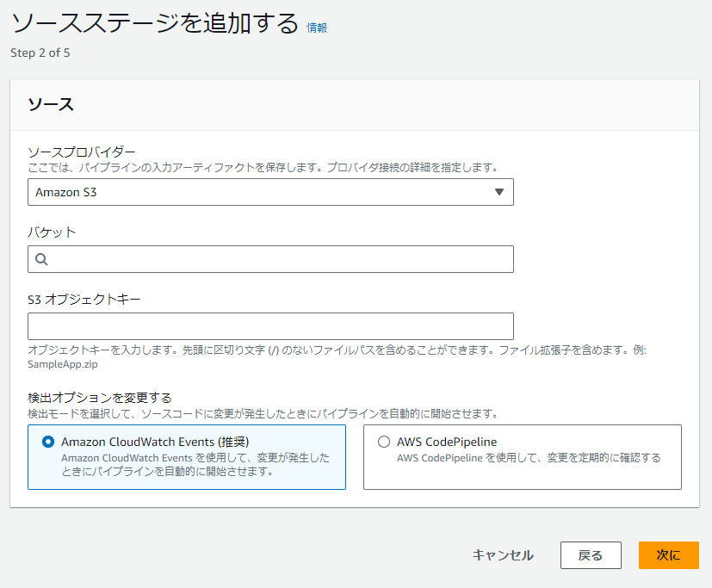Screen dimensions: 712x588
Task: Click the SampleApp.zip example text
Action: click(63, 364)
